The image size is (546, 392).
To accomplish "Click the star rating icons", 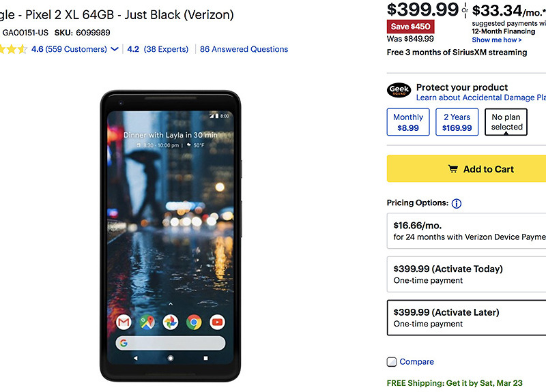I will pyautogui.click(x=14, y=49).
